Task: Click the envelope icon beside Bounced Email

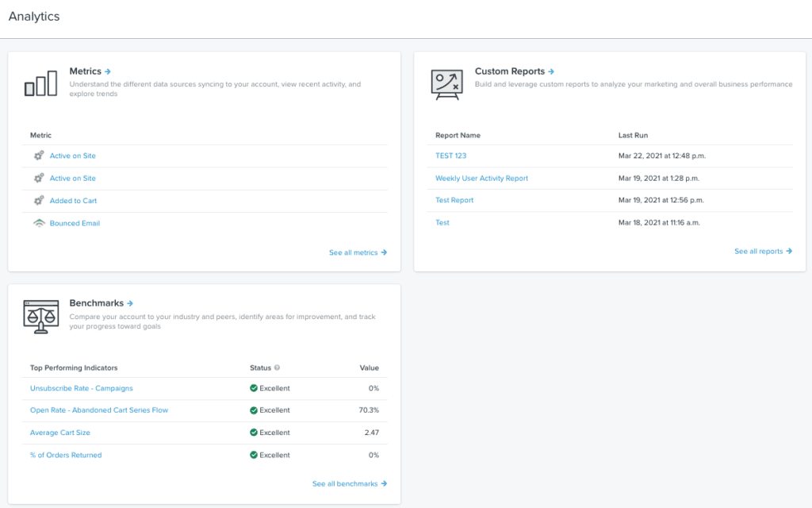Action: 39,223
